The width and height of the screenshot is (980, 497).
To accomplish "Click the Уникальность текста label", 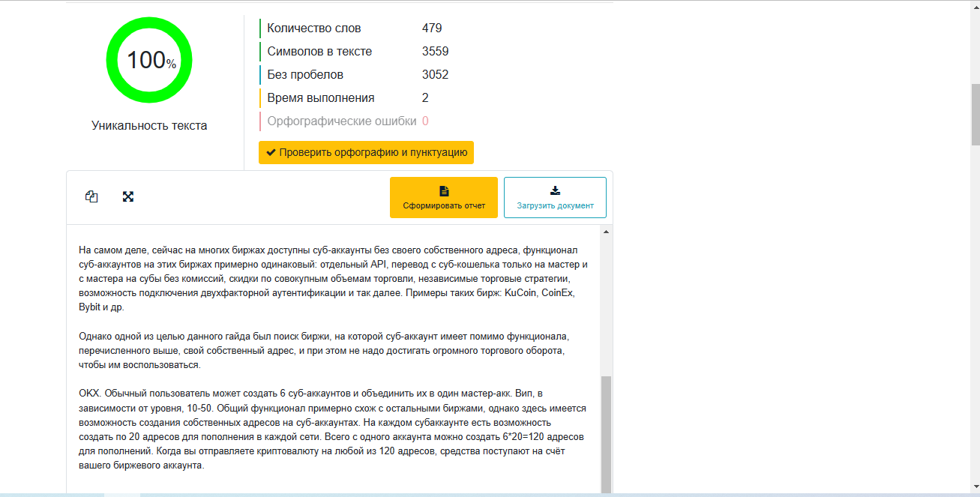I will (149, 125).
